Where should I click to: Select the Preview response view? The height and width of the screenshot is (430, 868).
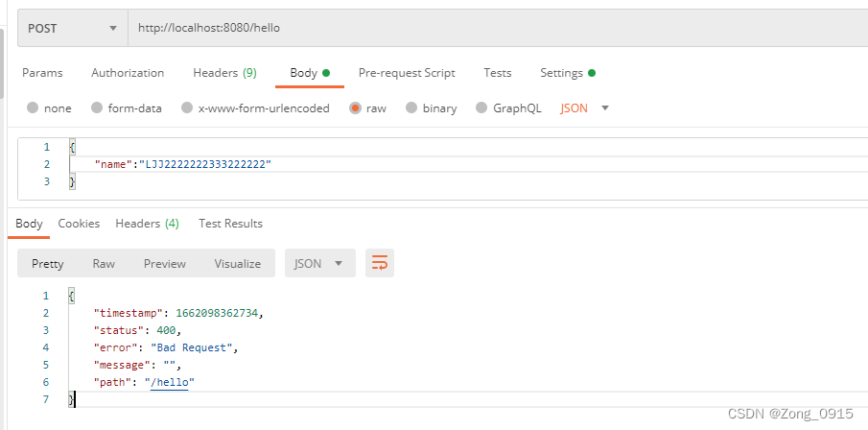[x=164, y=263]
